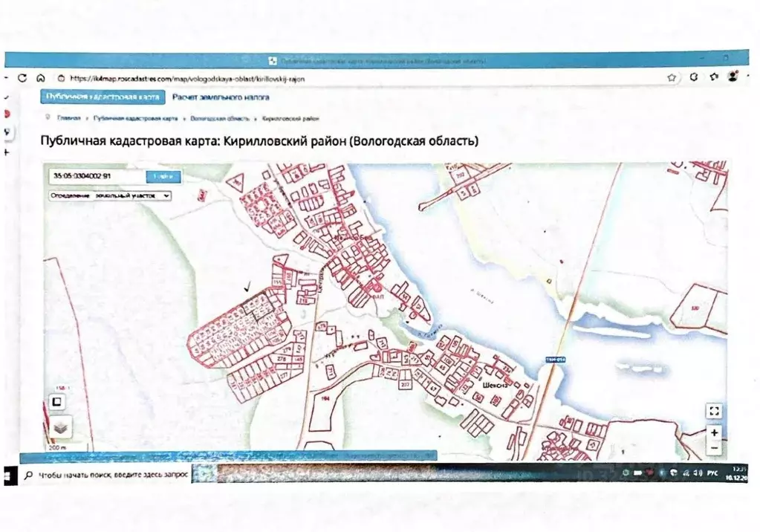760x532 pixels.
Task: Open the browser profile avatar
Action: click(x=733, y=77)
